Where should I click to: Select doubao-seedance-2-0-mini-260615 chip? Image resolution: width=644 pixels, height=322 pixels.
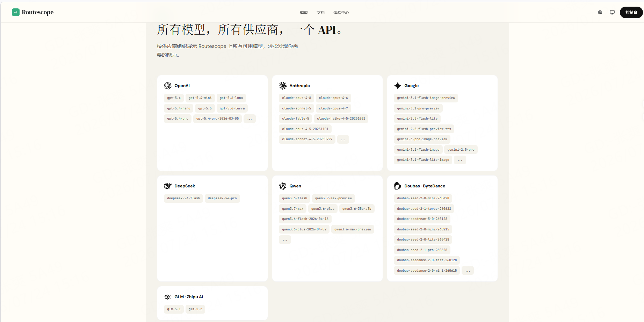tap(427, 271)
